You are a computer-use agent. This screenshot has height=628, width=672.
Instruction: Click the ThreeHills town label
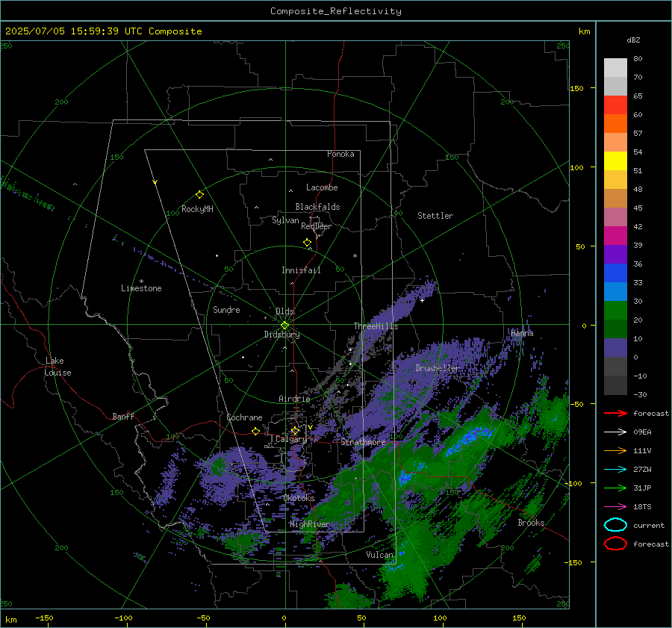(x=376, y=326)
